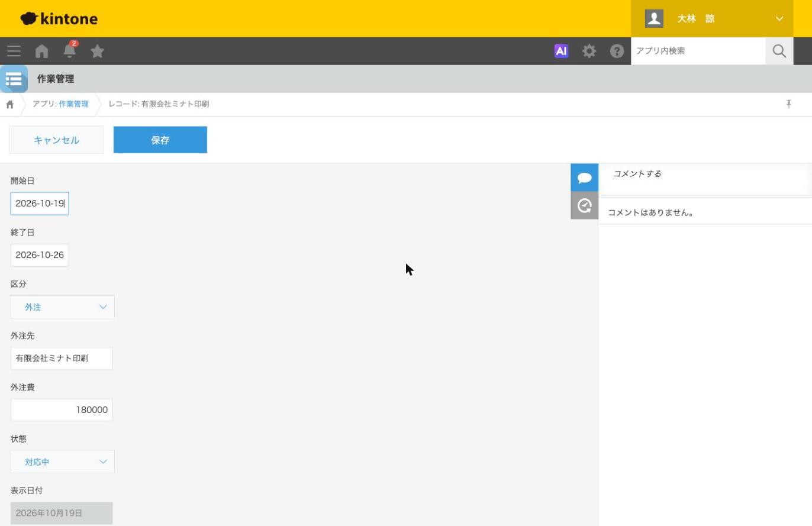Go to the kintone portal home icon

tap(41, 51)
